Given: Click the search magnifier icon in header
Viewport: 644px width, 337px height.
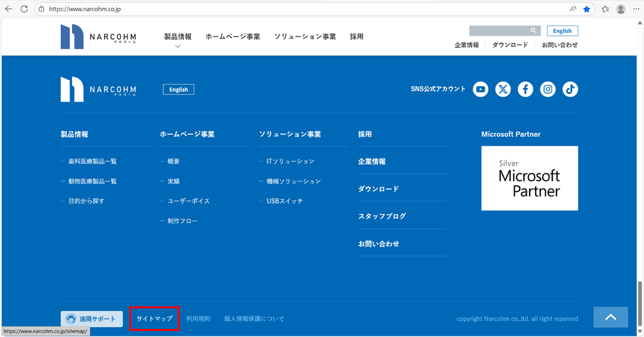Looking at the screenshot, I should pos(533,31).
